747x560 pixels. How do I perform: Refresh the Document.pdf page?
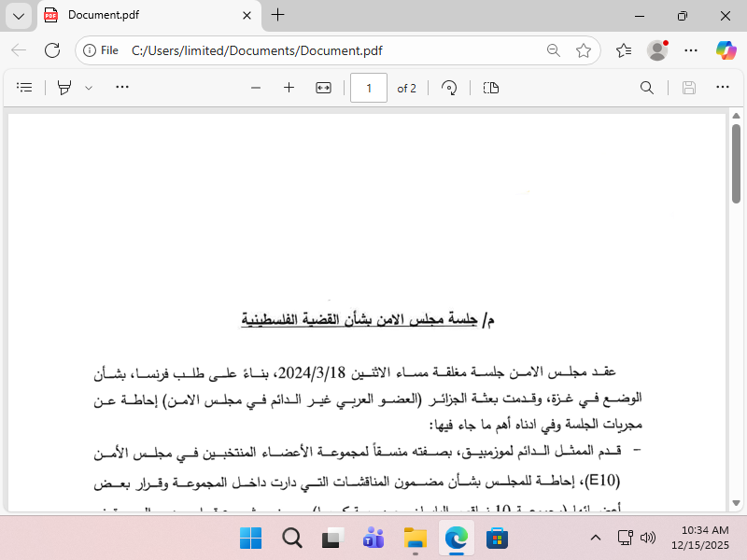pyautogui.click(x=52, y=50)
